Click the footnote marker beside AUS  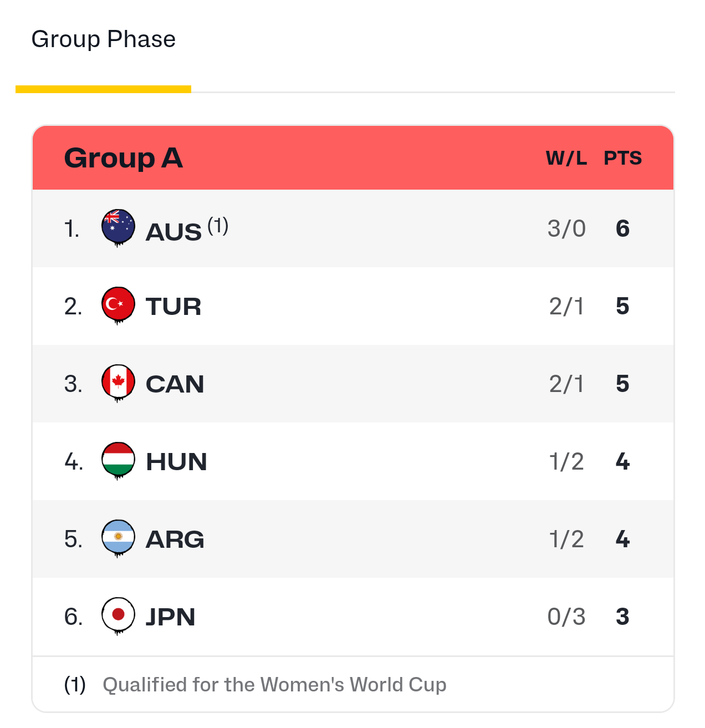218,226
